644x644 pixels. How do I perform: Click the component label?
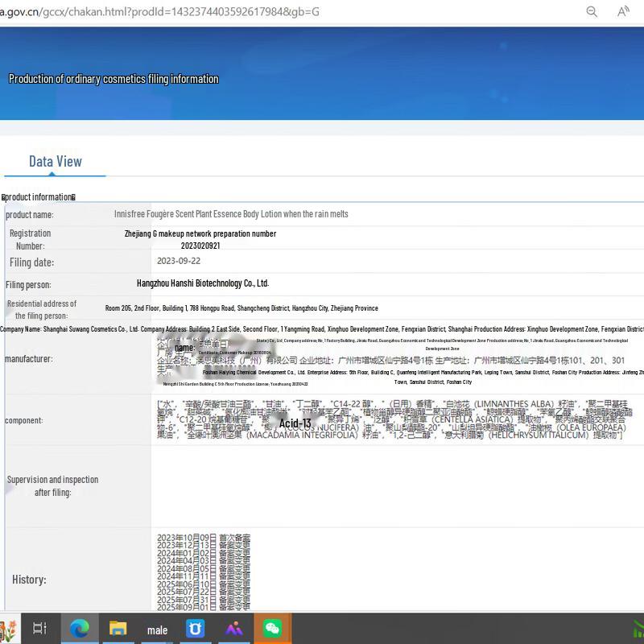coord(24,420)
